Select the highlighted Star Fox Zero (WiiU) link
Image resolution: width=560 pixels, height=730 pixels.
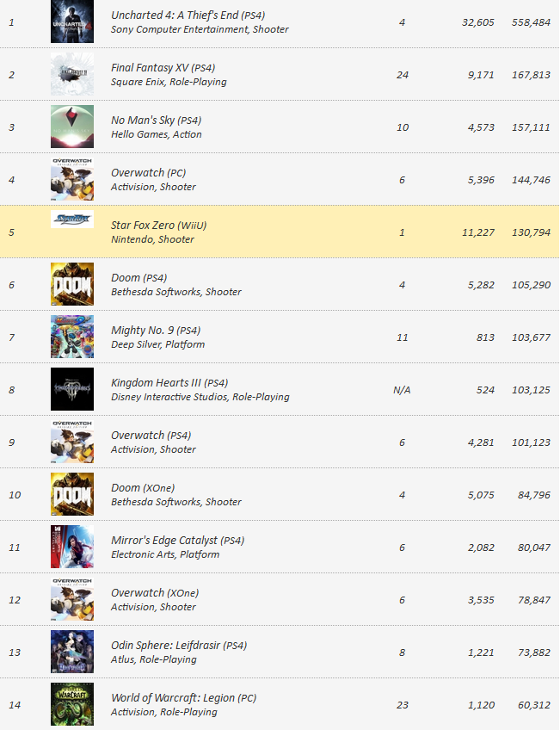[158, 226]
